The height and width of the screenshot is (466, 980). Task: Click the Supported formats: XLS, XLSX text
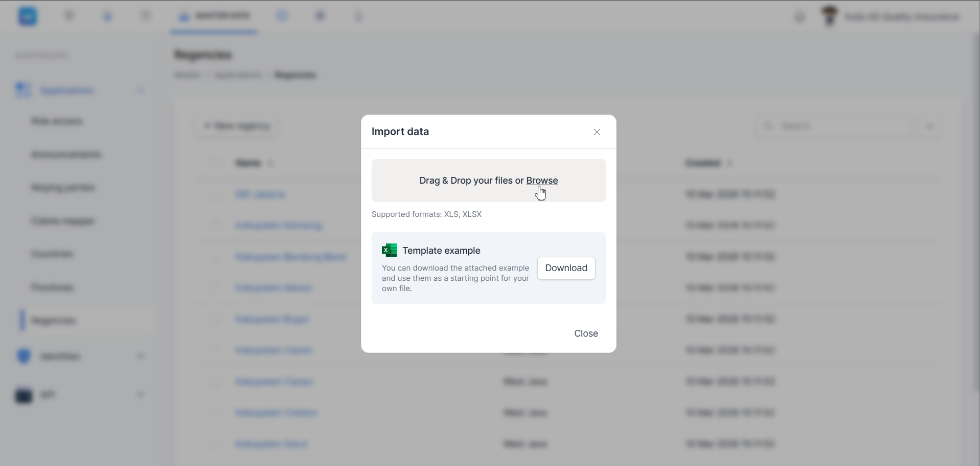[426, 214]
